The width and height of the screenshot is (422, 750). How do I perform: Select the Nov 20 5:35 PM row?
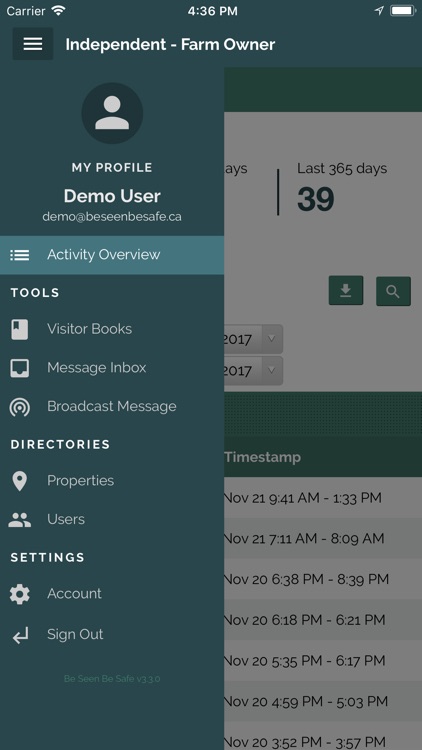tap(323, 661)
